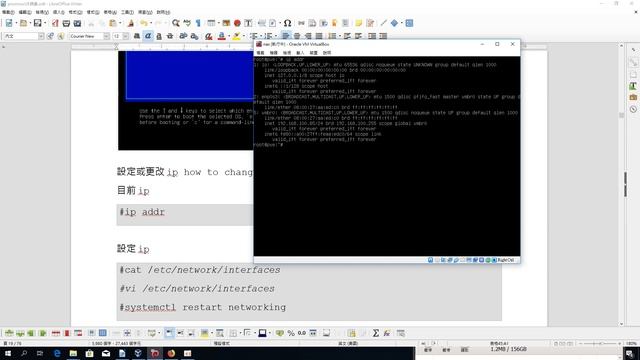
Task: Toggle formatting marks pilcrow icon
Action: point(198,23)
